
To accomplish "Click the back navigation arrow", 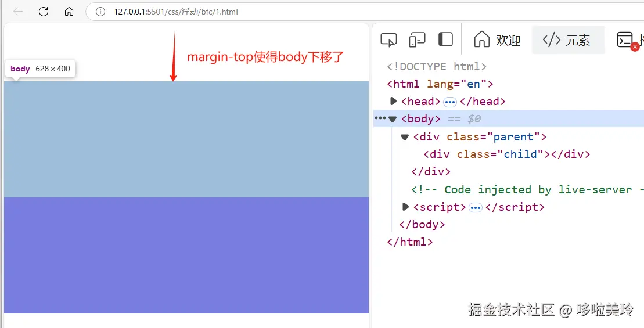I will coord(18,12).
